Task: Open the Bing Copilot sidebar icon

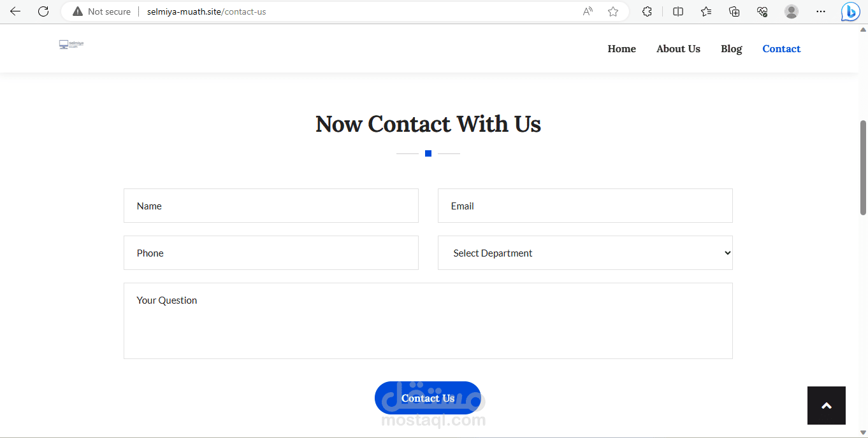Action: point(850,11)
